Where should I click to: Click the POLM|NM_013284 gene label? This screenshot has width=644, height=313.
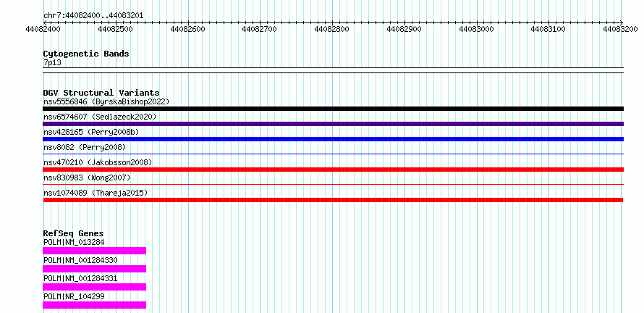click(x=74, y=242)
